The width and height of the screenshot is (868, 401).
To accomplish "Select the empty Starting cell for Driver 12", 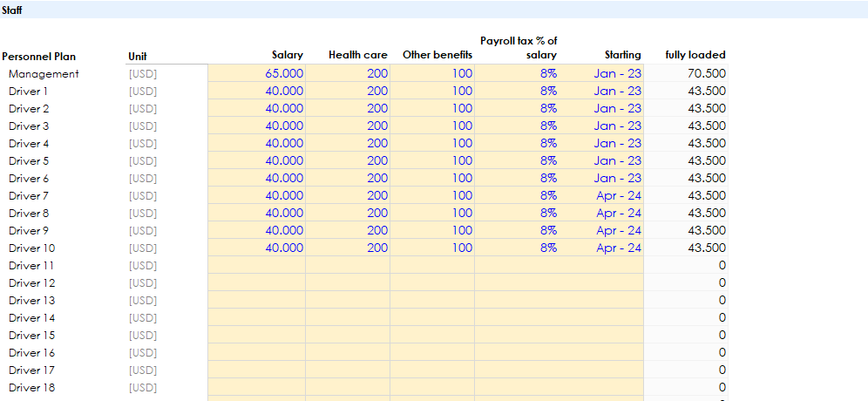I will (x=601, y=283).
